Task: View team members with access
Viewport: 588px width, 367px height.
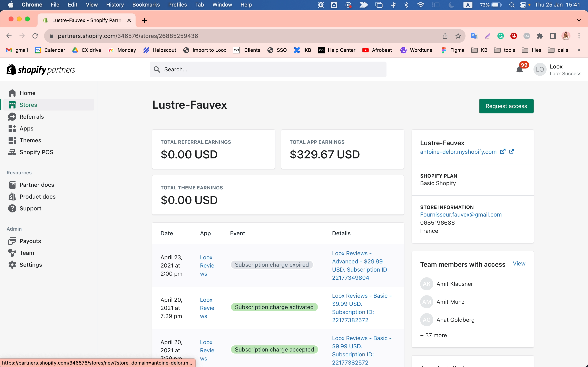Action: point(519,264)
